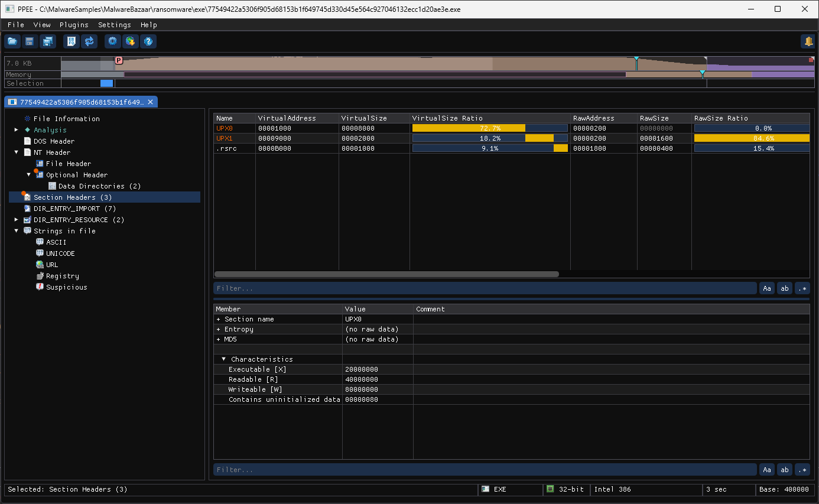Open the Help menu
Screen dimensions: 819x504
click(x=149, y=25)
